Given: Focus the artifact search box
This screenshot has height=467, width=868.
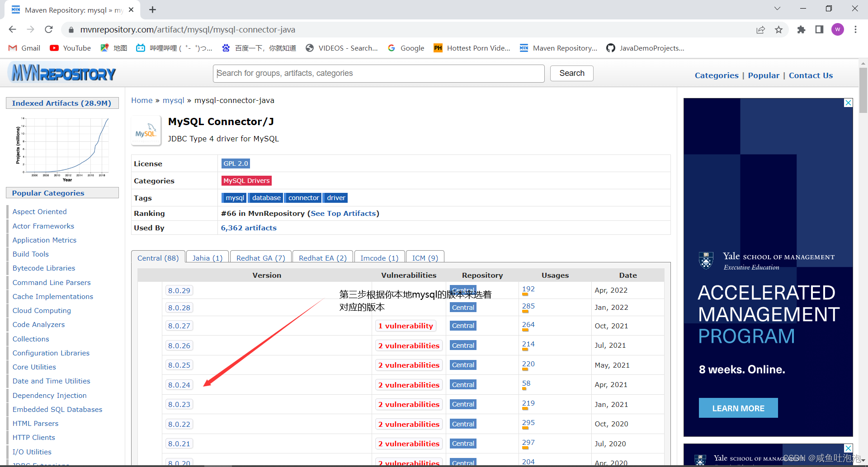Looking at the screenshot, I should [x=378, y=73].
